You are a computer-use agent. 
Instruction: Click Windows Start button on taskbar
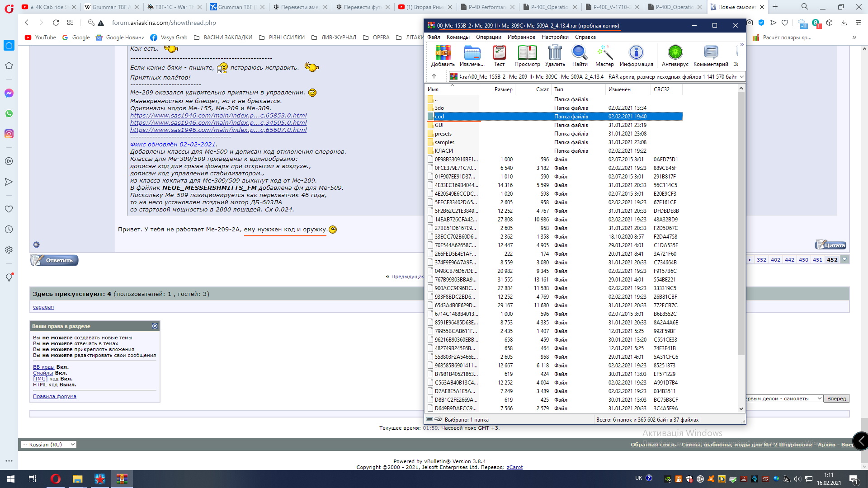coord(10,479)
